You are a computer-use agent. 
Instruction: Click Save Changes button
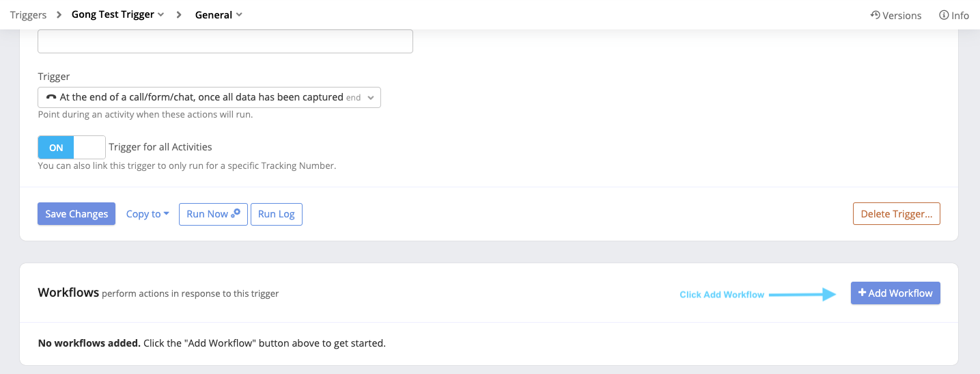click(76, 214)
